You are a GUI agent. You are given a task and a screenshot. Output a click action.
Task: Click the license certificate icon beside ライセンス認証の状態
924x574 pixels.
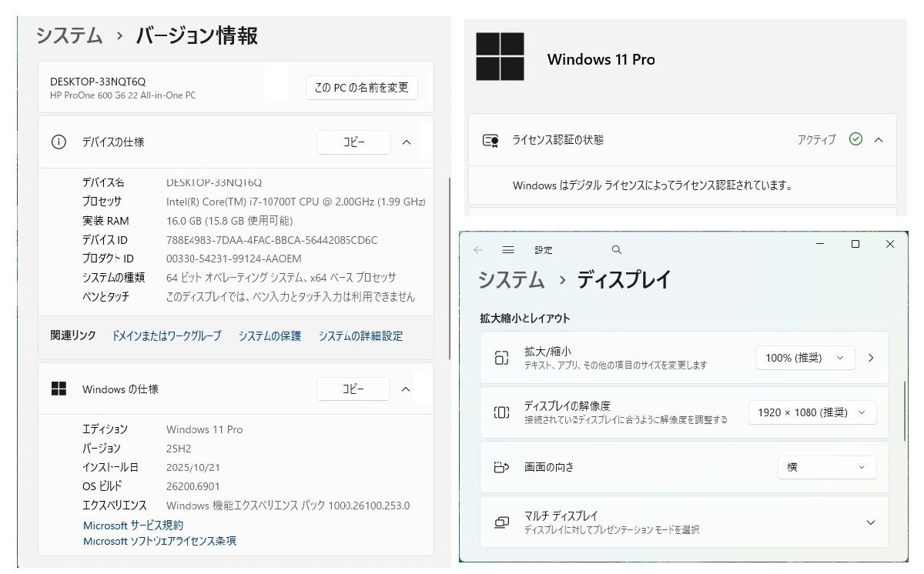(x=490, y=140)
